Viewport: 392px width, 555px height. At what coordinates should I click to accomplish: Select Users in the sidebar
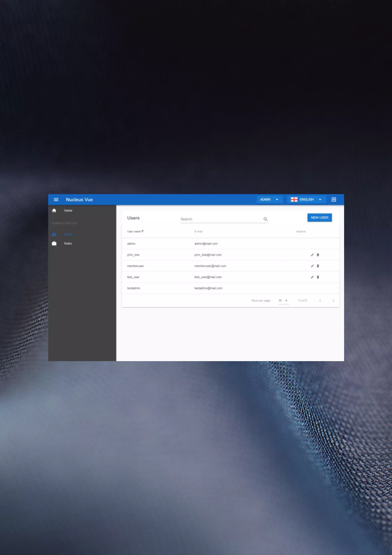68,234
